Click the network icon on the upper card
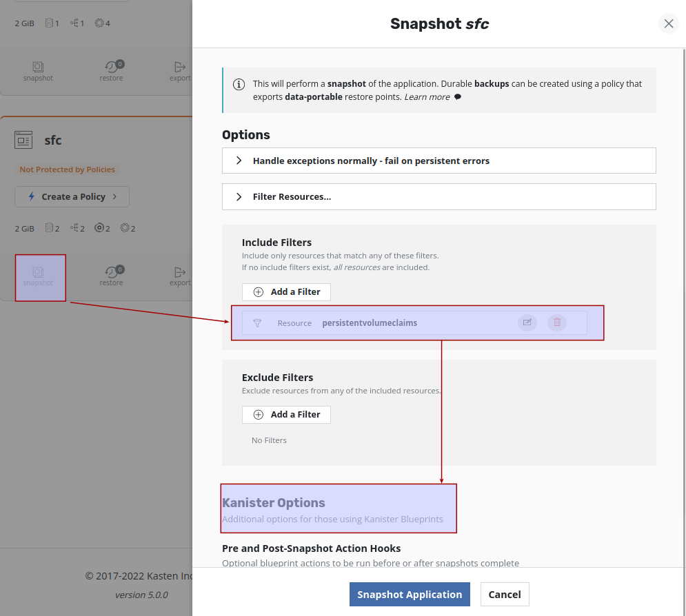686x616 pixels. (74, 23)
